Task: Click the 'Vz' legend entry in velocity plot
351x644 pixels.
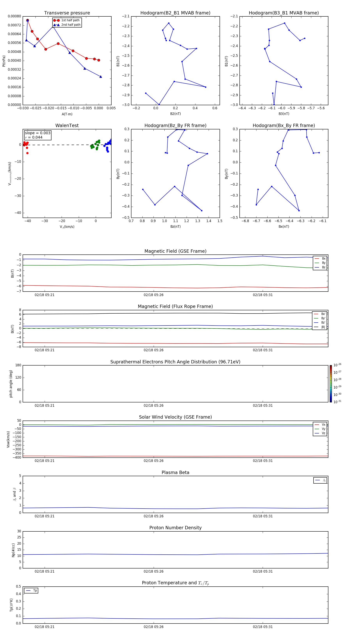Action: coord(320,433)
